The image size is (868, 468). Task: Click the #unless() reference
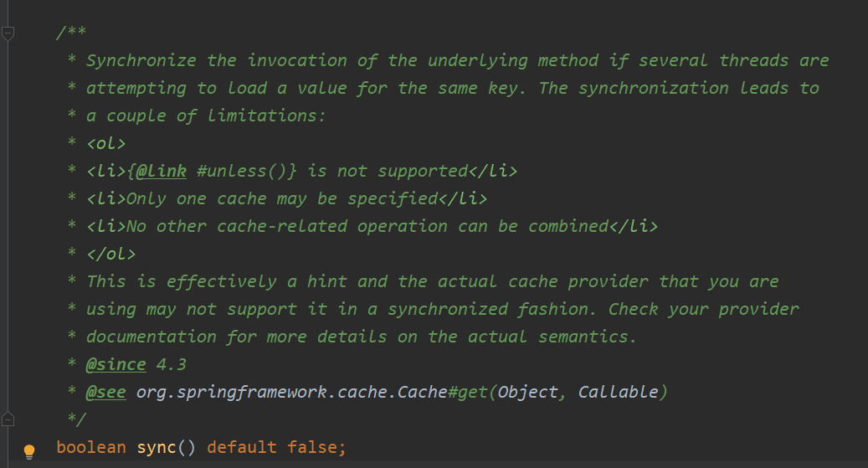point(241,171)
